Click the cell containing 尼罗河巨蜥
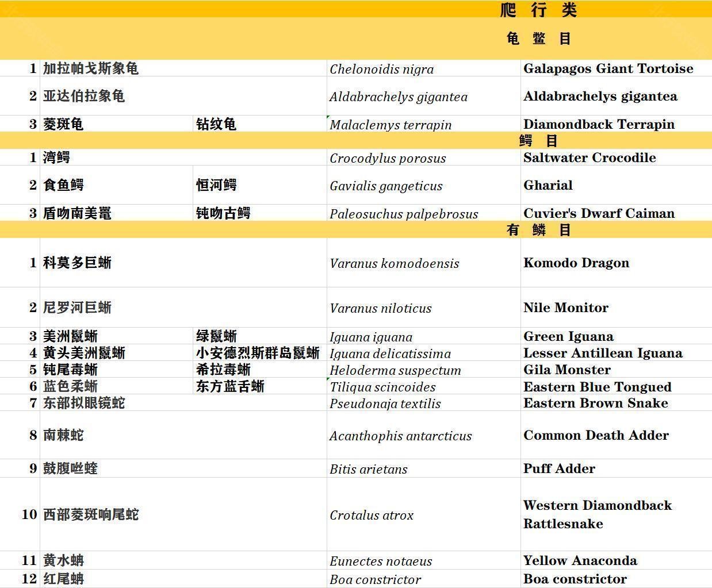The width and height of the screenshot is (712, 588). click(78, 308)
